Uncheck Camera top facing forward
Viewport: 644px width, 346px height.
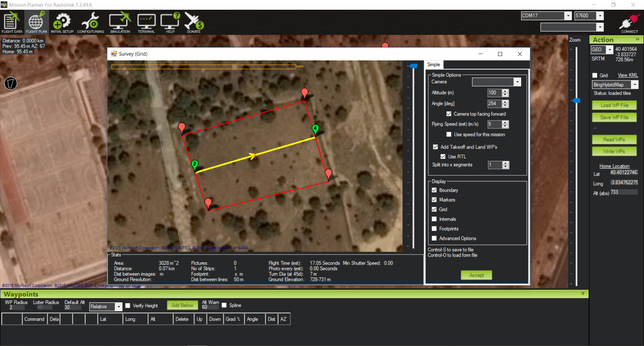click(x=449, y=114)
